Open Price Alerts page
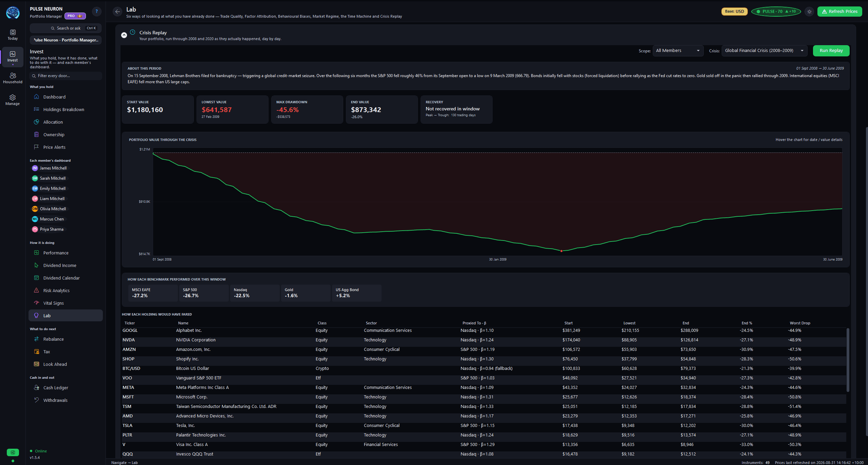The image size is (868, 465). point(66,147)
